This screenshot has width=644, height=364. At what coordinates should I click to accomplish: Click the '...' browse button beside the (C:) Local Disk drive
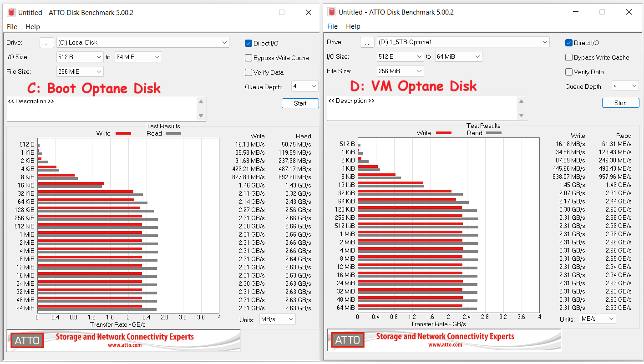coord(47,43)
